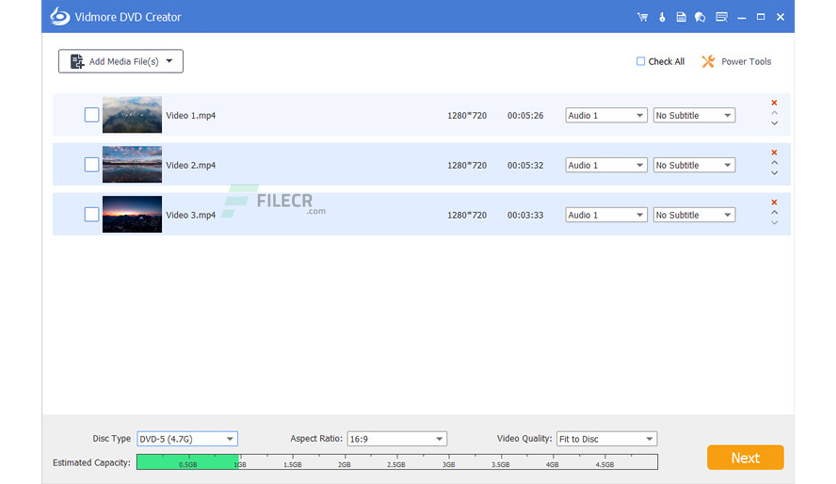Viewport: 836px width, 484px height.
Task: Click the Video 3.mp4 file name
Action: coord(191,215)
